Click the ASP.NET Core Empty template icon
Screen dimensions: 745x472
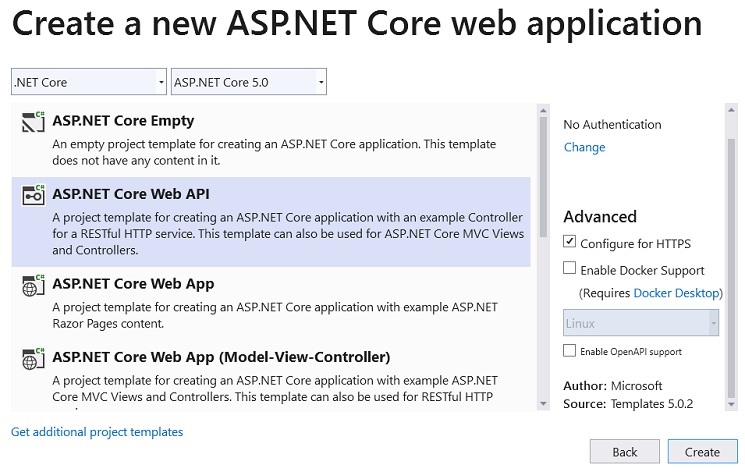(x=33, y=122)
